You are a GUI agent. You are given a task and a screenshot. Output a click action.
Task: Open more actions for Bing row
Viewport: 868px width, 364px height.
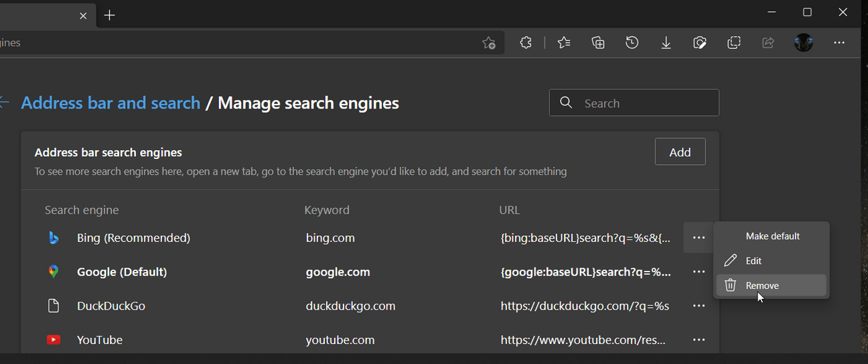(699, 238)
